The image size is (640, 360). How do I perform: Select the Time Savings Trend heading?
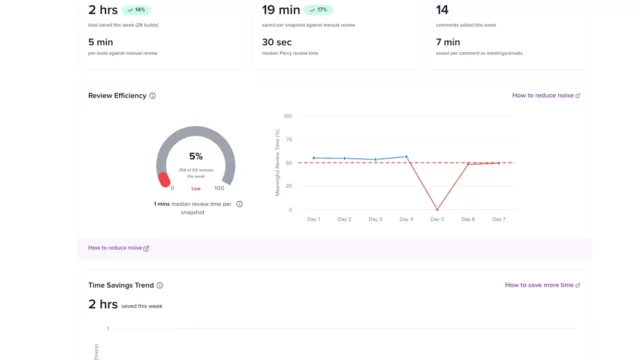click(x=121, y=285)
